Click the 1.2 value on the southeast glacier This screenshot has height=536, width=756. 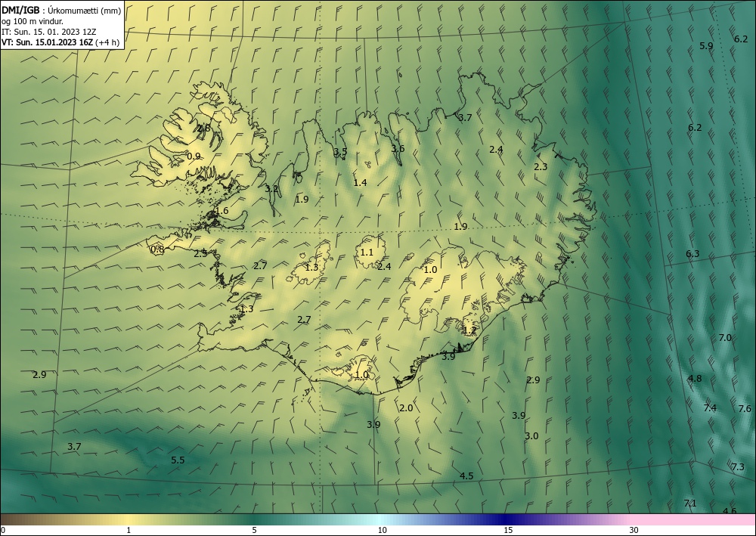point(469,330)
